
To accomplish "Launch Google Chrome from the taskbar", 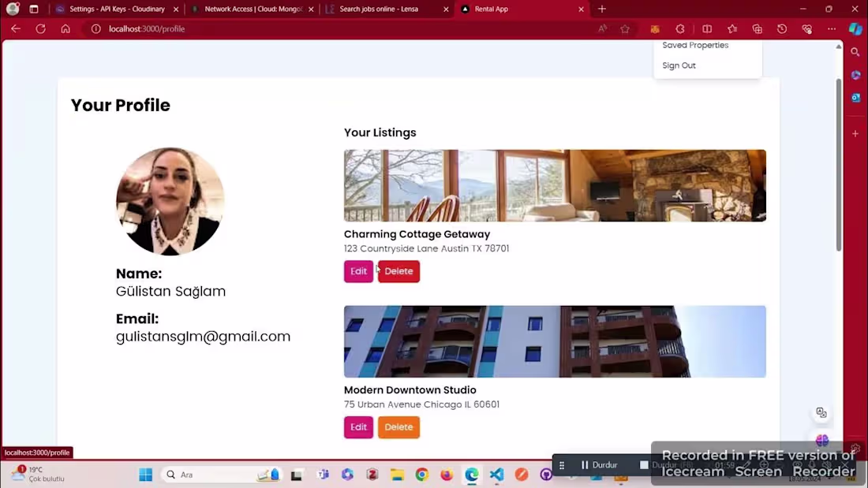I will tap(422, 475).
